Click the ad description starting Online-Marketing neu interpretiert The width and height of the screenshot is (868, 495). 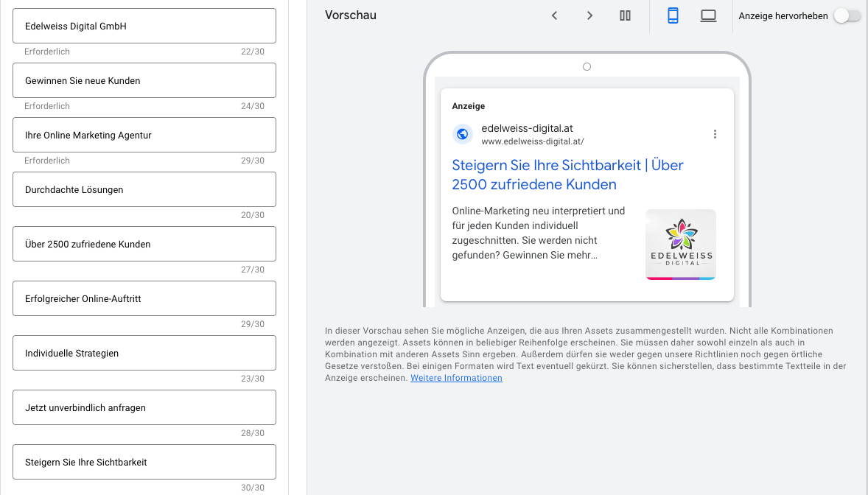[538, 233]
